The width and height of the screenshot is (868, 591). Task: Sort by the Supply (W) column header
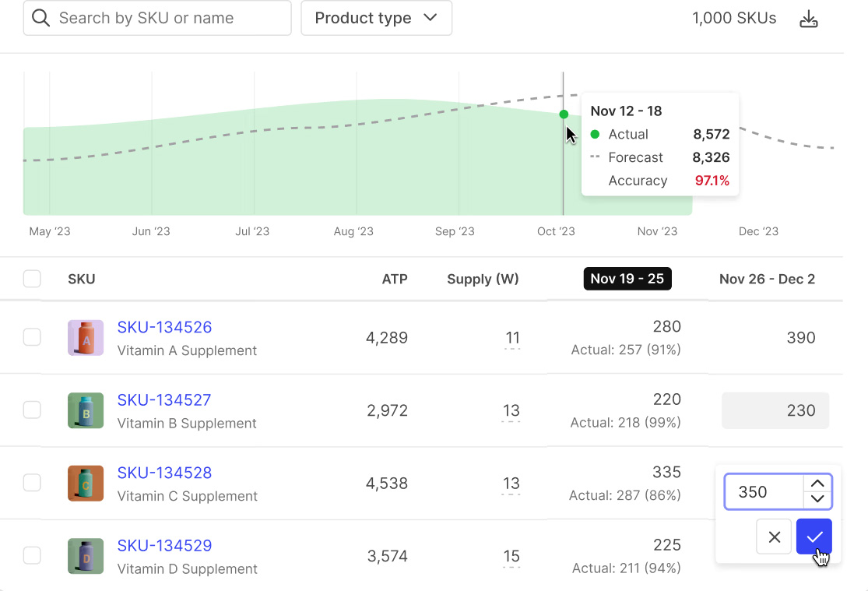pyautogui.click(x=483, y=280)
